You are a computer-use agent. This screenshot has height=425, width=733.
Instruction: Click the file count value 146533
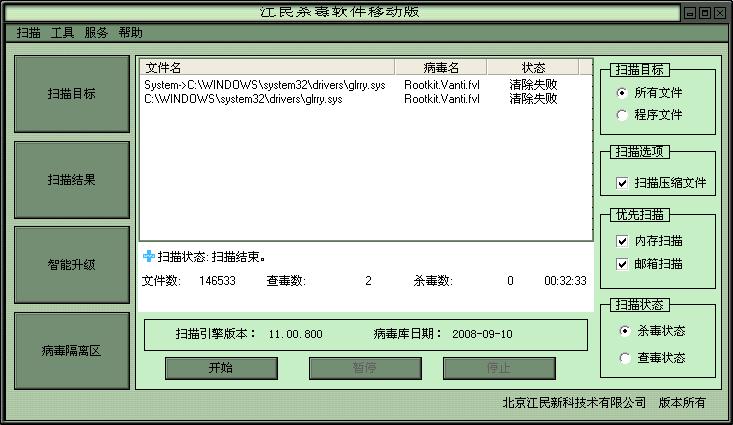(217, 281)
